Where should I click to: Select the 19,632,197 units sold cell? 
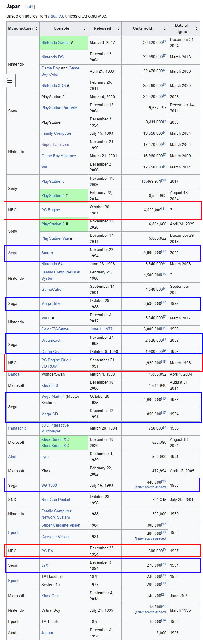click(x=145, y=108)
